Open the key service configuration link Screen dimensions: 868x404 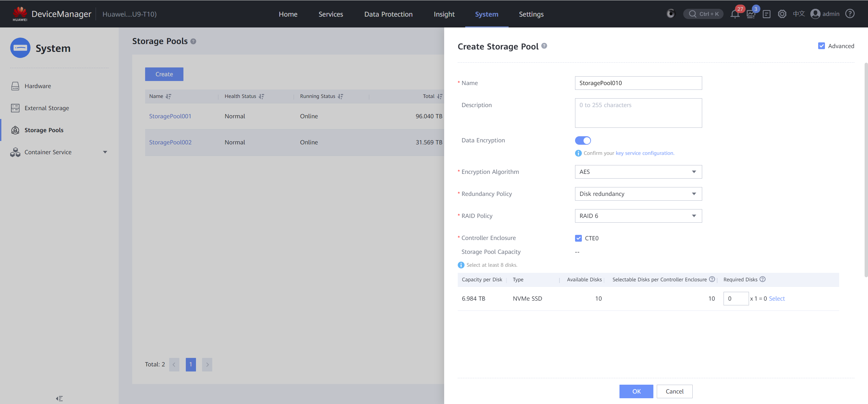point(645,153)
